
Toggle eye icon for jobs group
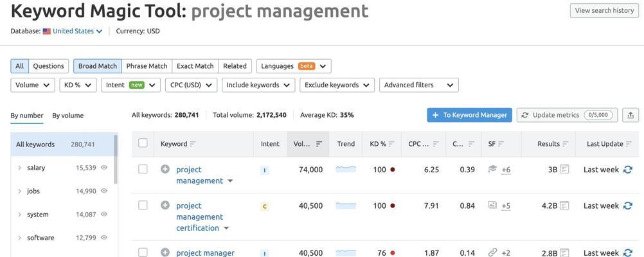104,191
